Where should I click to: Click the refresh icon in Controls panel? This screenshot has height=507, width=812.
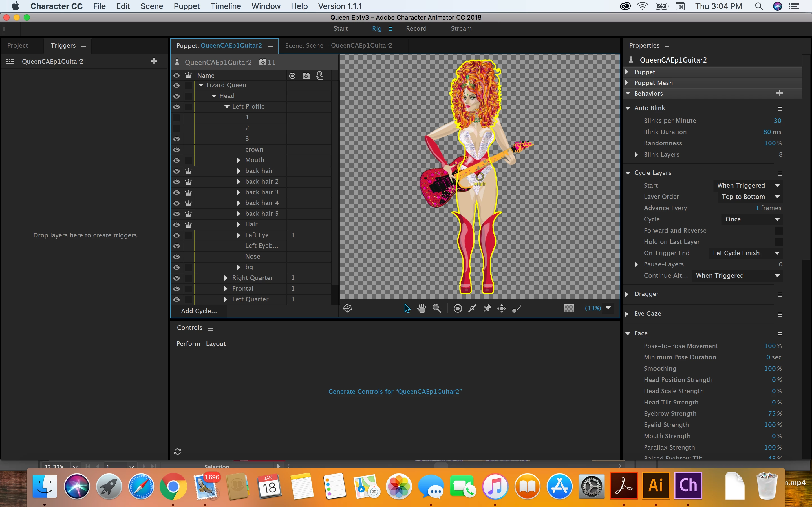(178, 452)
